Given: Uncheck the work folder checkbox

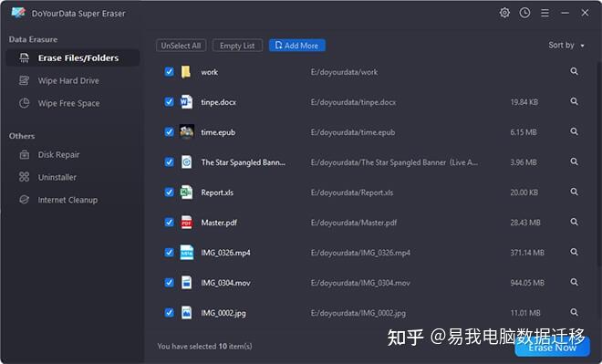Looking at the screenshot, I should (169, 72).
